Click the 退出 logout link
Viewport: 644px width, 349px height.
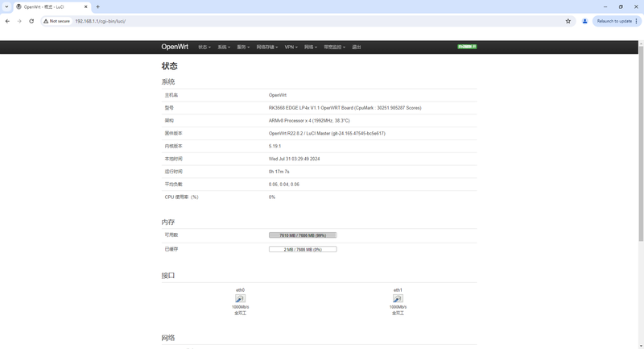point(356,48)
